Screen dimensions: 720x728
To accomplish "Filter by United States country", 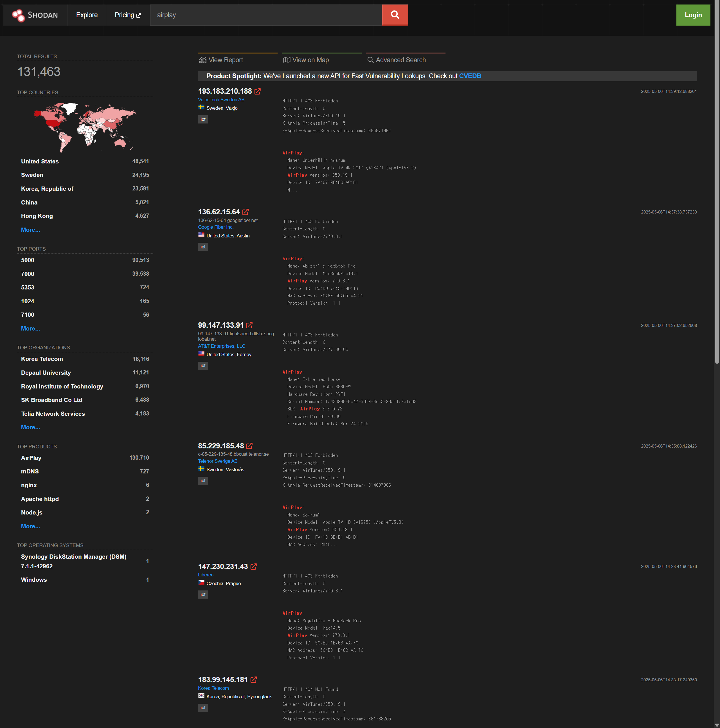I will coord(85,161).
